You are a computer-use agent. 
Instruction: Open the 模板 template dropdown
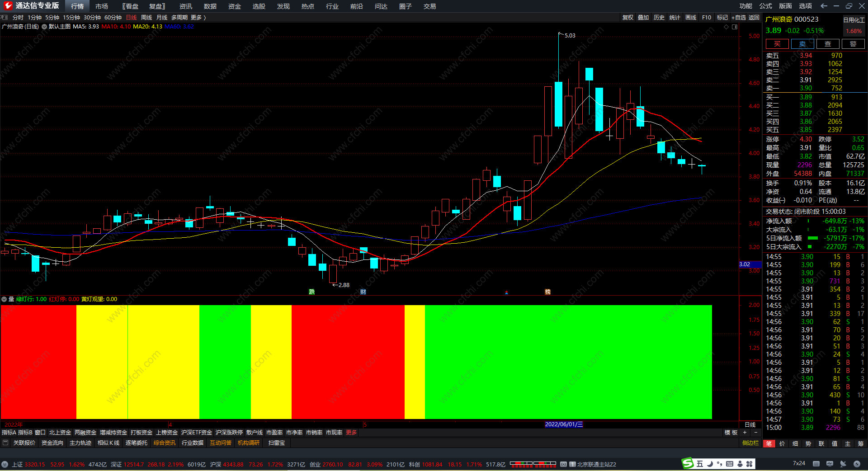[731, 433]
